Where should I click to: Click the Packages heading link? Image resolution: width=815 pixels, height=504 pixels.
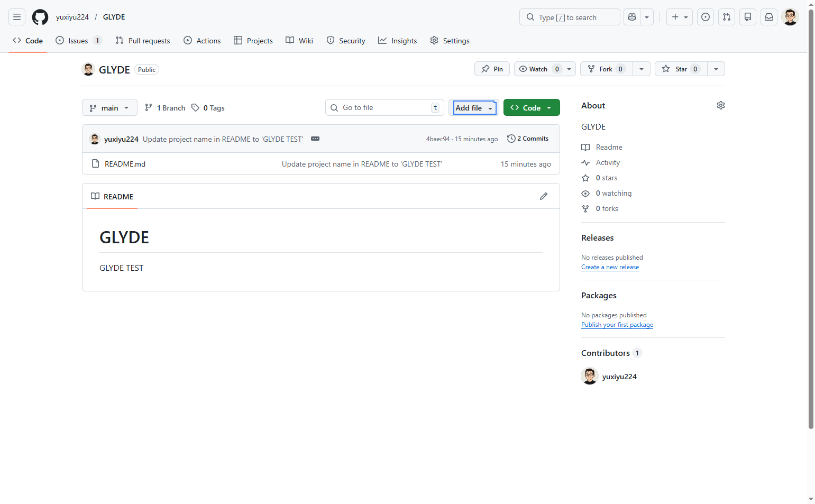coord(599,296)
